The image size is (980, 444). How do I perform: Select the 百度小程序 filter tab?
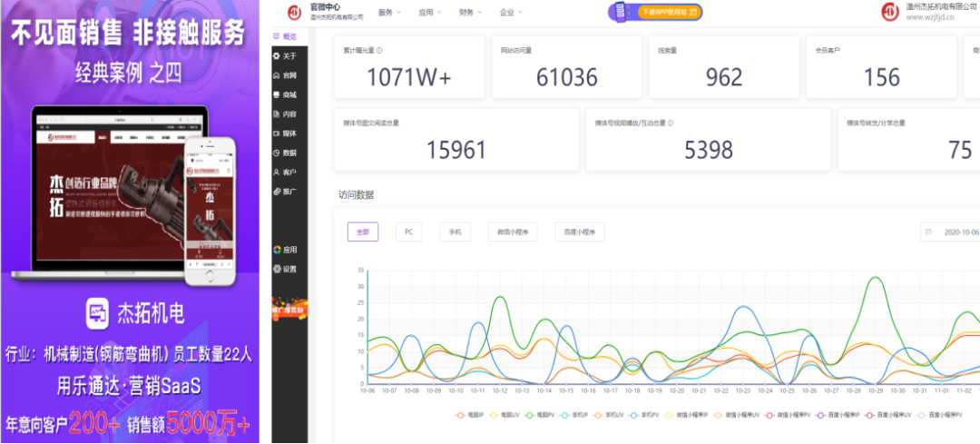(580, 232)
